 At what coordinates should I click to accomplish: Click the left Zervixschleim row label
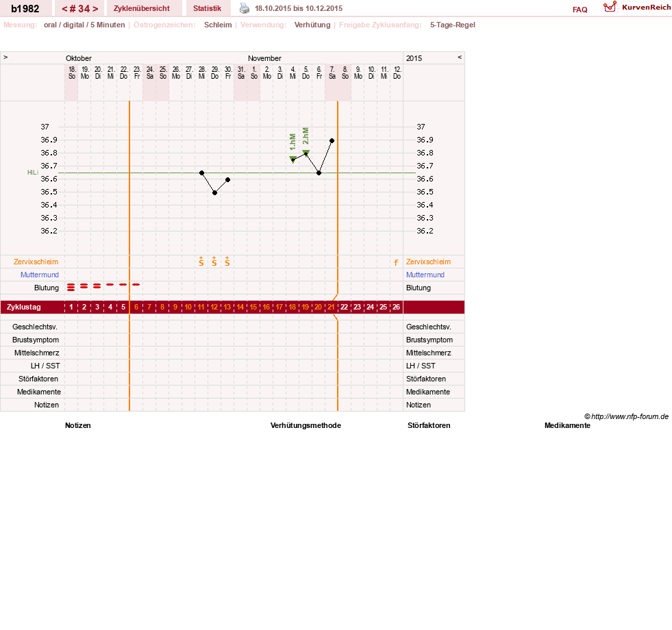(36, 262)
